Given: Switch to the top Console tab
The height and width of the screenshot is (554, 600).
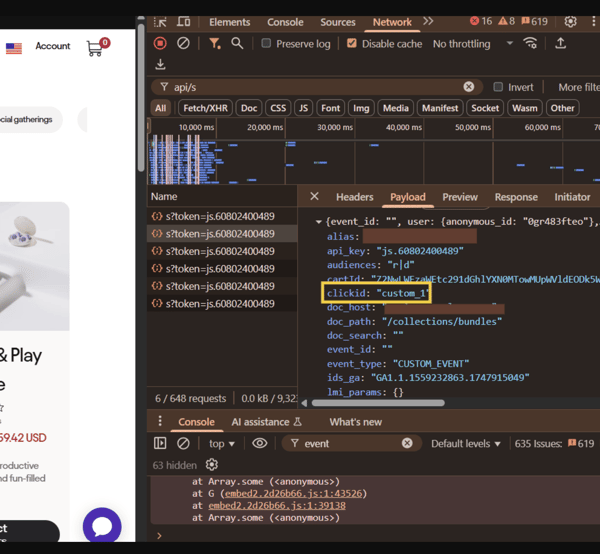Looking at the screenshot, I should 285,22.
